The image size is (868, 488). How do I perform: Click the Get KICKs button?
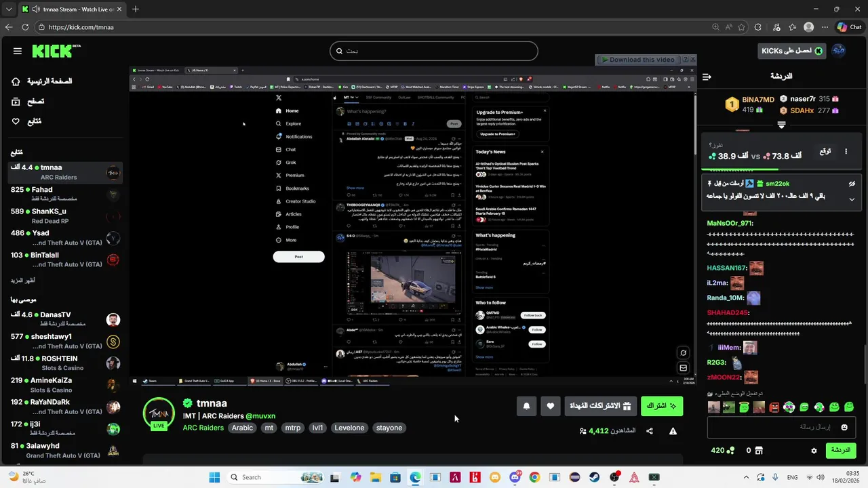click(x=791, y=51)
